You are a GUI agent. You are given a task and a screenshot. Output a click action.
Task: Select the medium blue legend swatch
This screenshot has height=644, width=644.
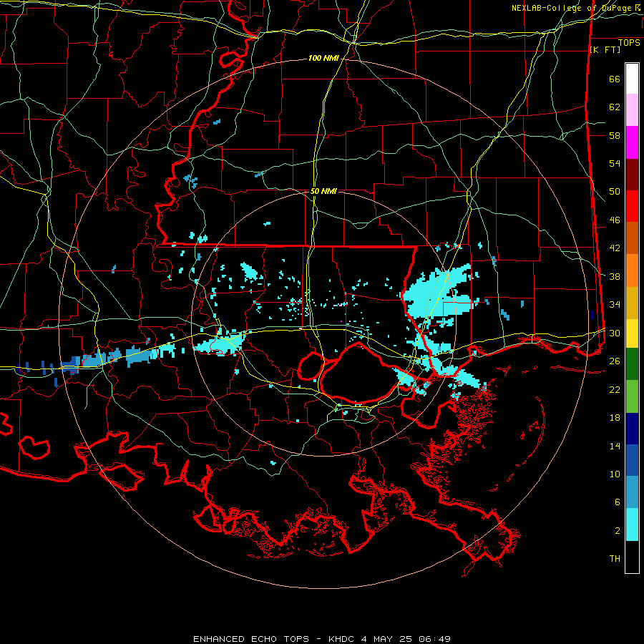632,460
